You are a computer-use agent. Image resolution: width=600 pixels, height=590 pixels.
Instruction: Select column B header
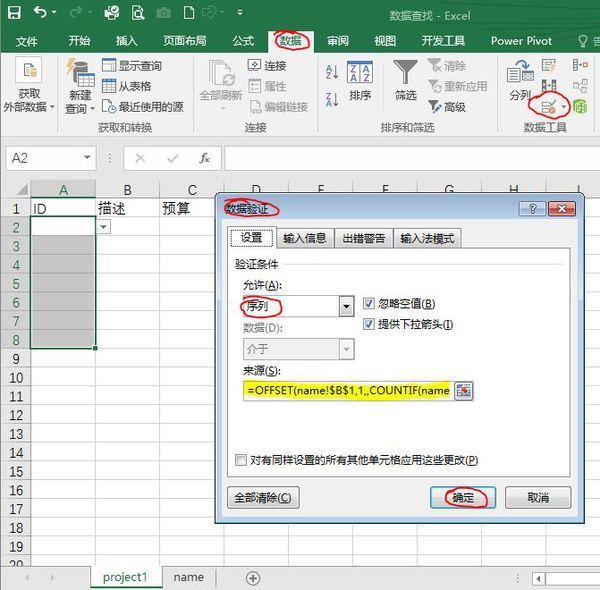click(x=127, y=189)
